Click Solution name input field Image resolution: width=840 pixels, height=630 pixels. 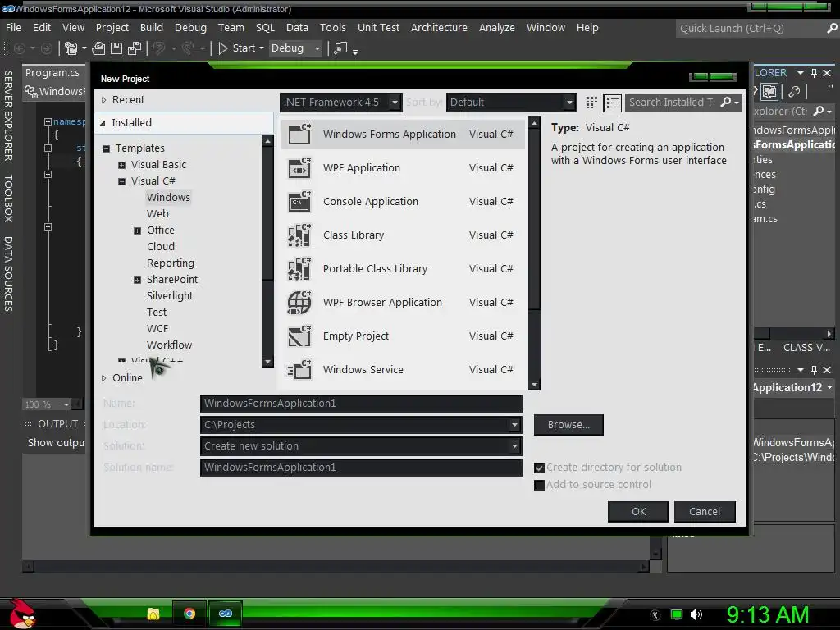coord(361,467)
